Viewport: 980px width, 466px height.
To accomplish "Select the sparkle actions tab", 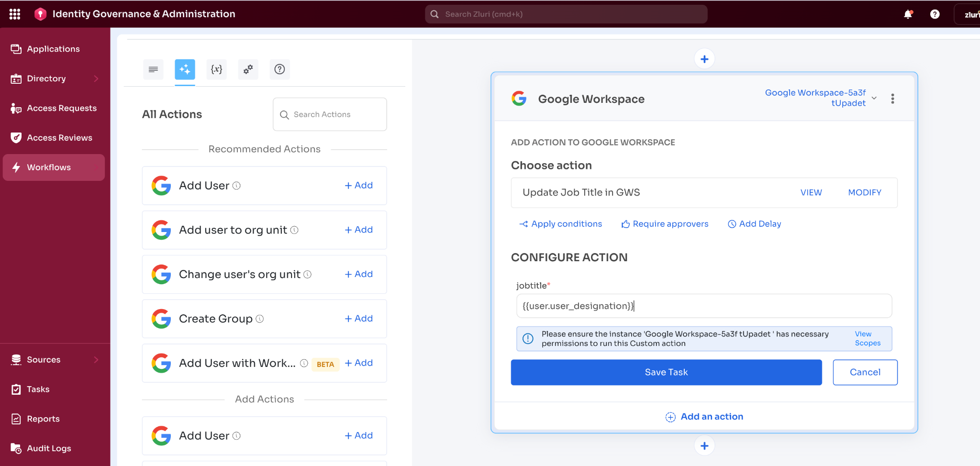I will (185, 69).
